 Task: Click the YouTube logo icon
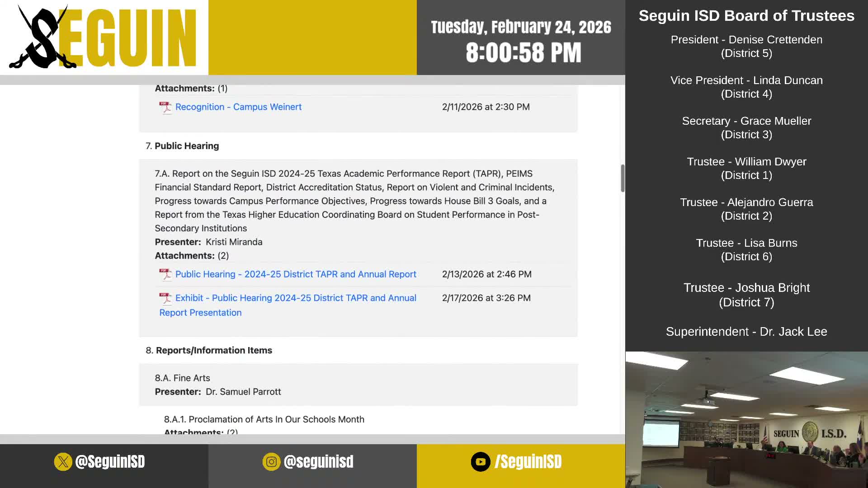(480, 462)
